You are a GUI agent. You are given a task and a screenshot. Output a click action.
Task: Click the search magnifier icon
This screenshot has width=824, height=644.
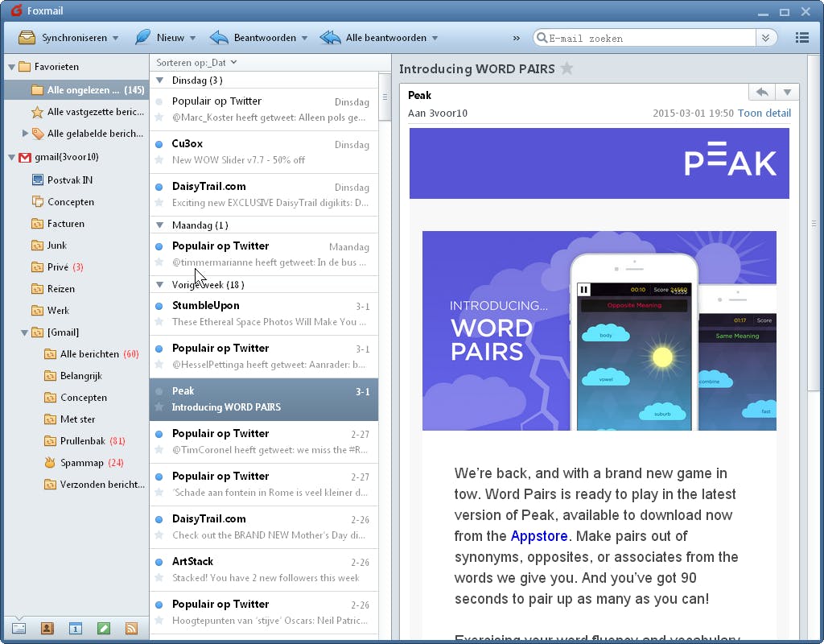tap(542, 38)
